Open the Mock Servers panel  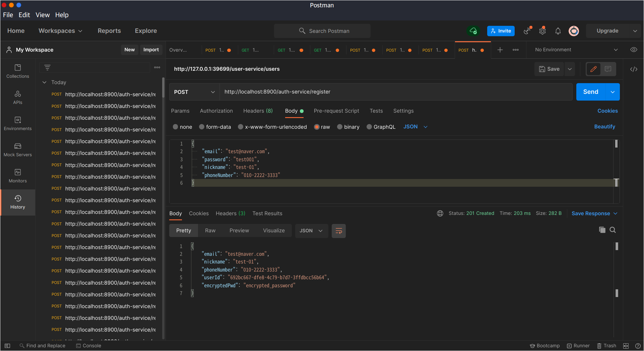click(18, 150)
